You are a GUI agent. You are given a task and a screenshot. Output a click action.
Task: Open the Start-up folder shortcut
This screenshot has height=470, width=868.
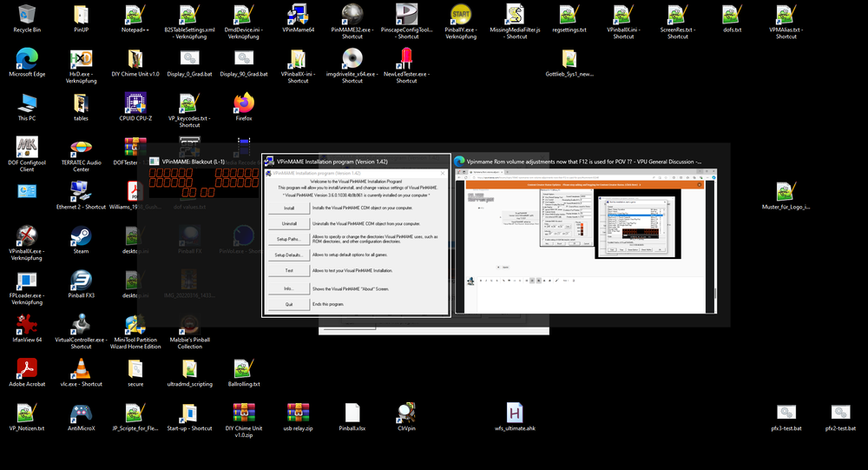(x=189, y=414)
